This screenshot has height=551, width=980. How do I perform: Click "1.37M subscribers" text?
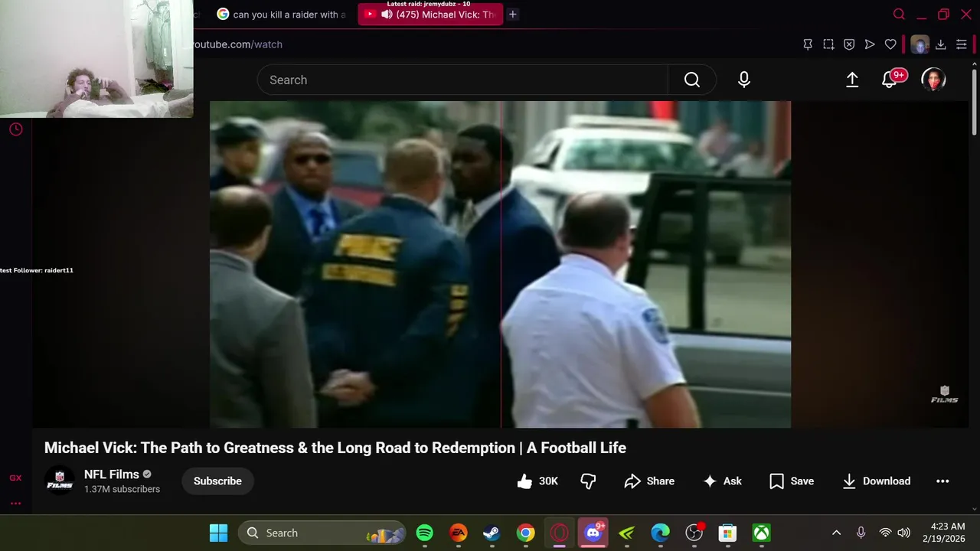click(x=122, y=489)
